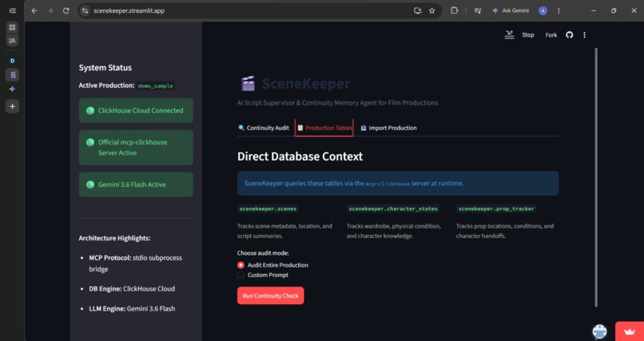644x341 pixels.
Task: Open the Streamlit app options menu
Action: [x=584, y=35]
